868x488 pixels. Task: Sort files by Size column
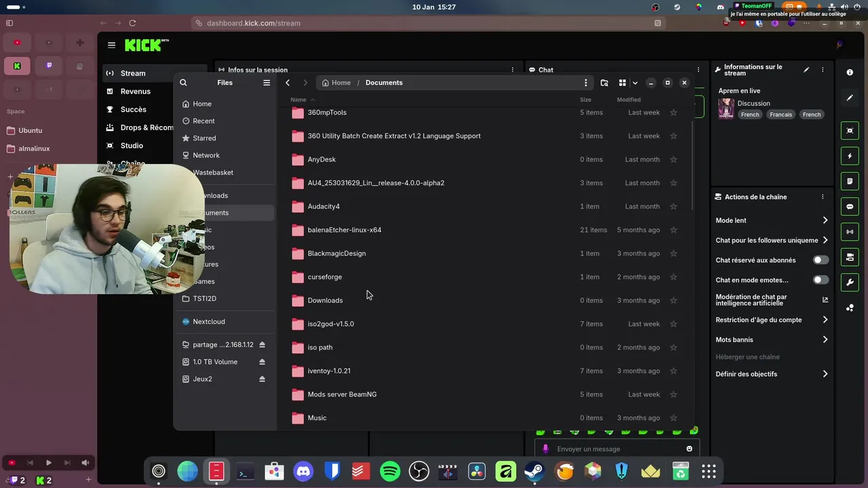point(585,100)
